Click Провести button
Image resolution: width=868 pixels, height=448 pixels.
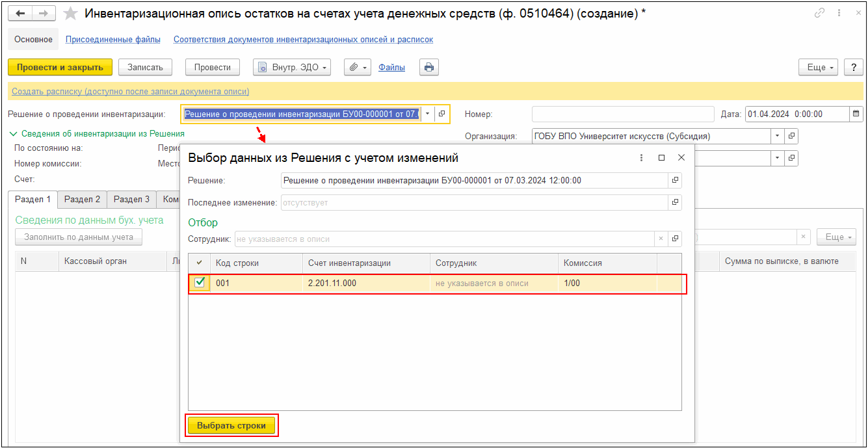[x=213, y=67]
